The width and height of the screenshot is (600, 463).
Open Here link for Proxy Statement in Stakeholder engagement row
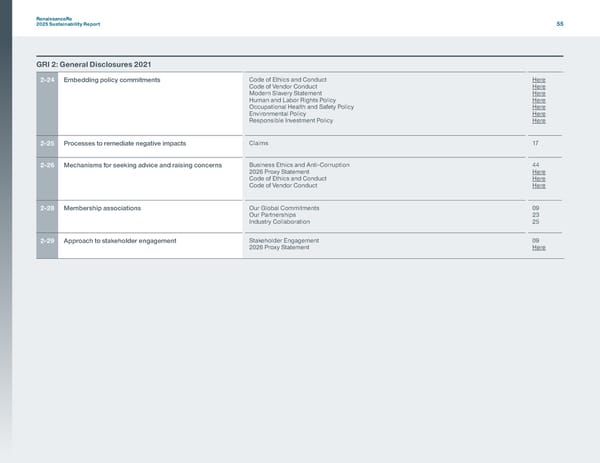click(x=538, y=248)
